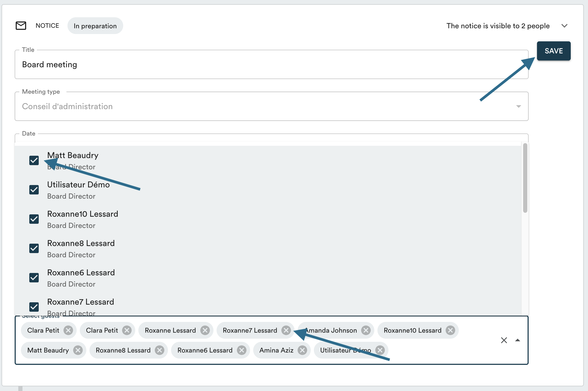Remove the Roxanne10 Lessard guest chip
The image size is (588, 391).
[450, 330]
